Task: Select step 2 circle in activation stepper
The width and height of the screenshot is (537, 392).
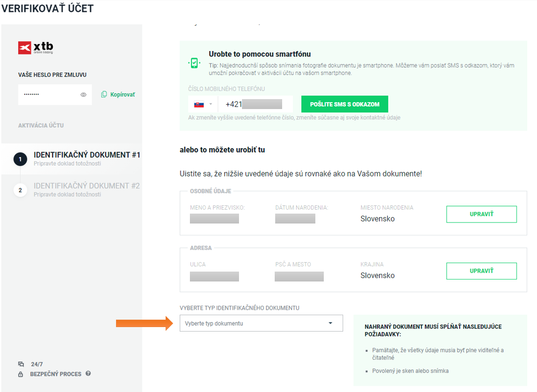Action: [20, 190]
